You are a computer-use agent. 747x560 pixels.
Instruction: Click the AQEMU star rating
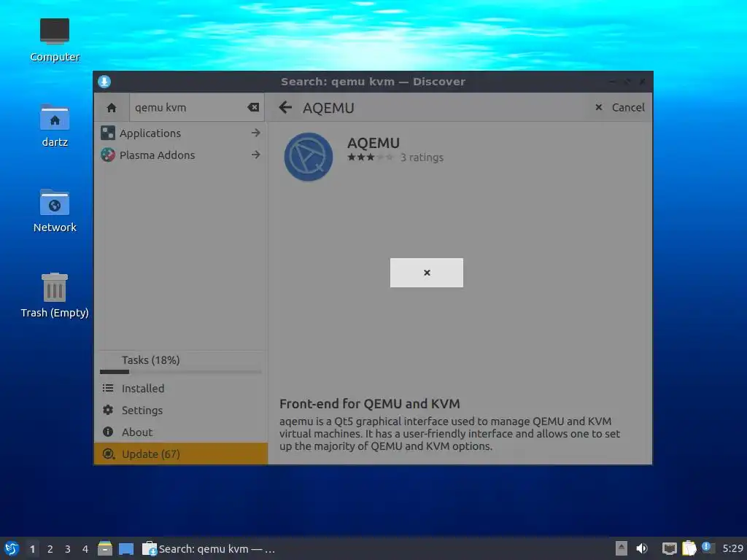(370, 157)
